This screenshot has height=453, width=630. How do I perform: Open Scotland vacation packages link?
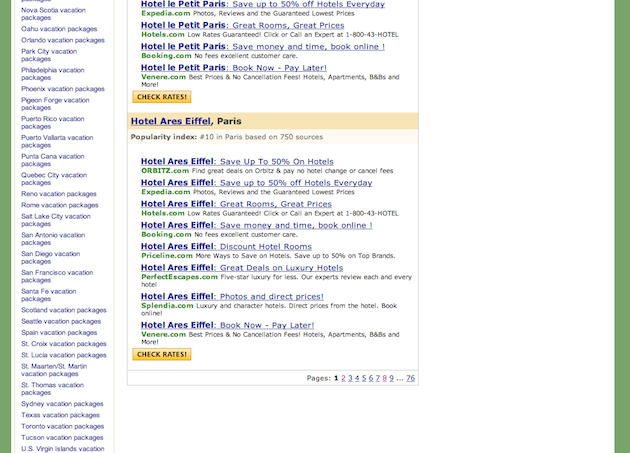64,310
